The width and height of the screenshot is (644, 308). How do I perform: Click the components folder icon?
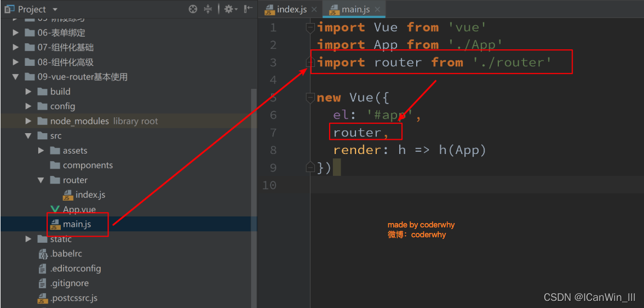tap(55, 166)
